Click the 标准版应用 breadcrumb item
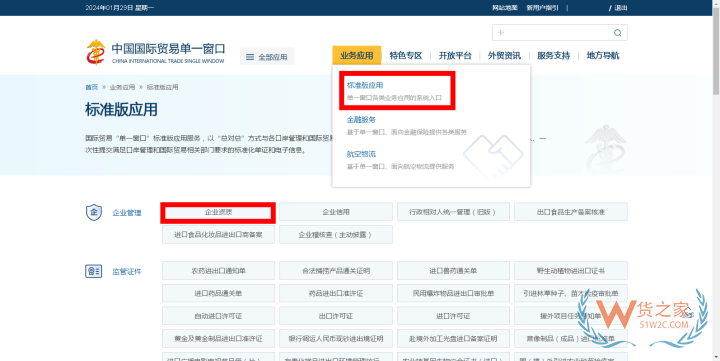This screenshot has height=361, width=720. (x=162, y=87)
